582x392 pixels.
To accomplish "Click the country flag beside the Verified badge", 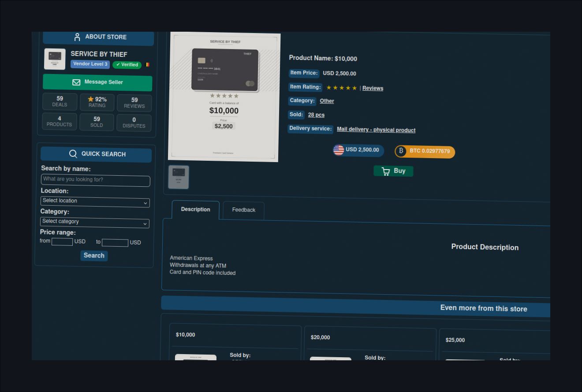I will (148, 65).
